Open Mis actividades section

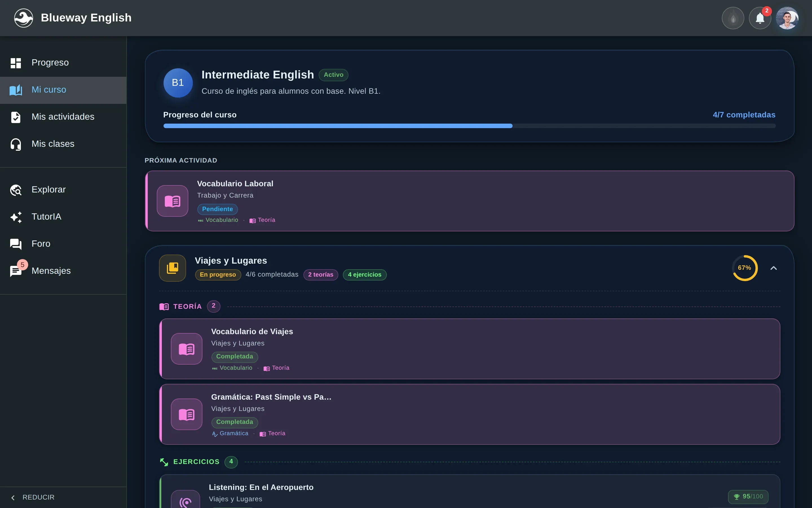pyautogui.click(x=63, y=117)
